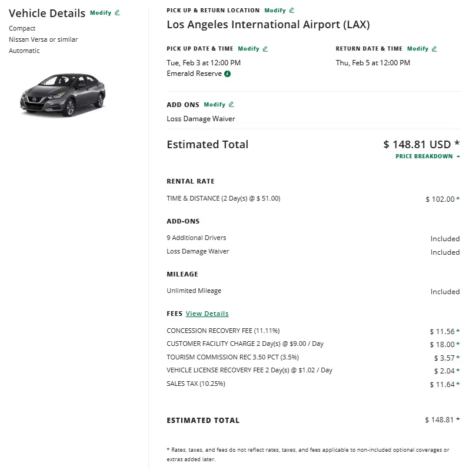Open the Emerald Reserve info icon
Viewport: 476px width, 470px height.
[x=228, y=74]
